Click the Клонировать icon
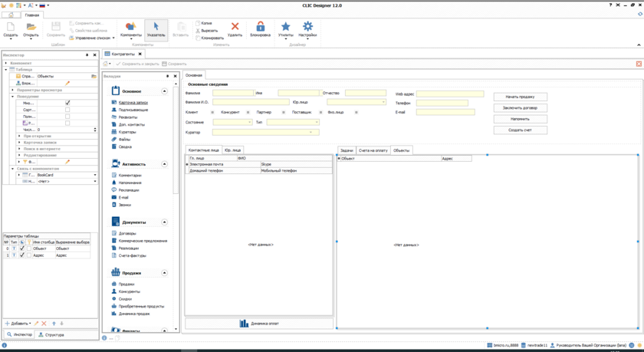The height and width of the screenshot is (352, 644). tap(198, 38)
